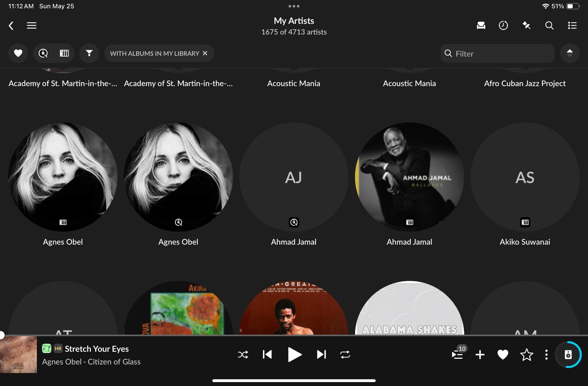588x386 pixels.
Task: Click Qobuz badge on Ahmad Jamal placeholder
Action: tap(294, 222)
